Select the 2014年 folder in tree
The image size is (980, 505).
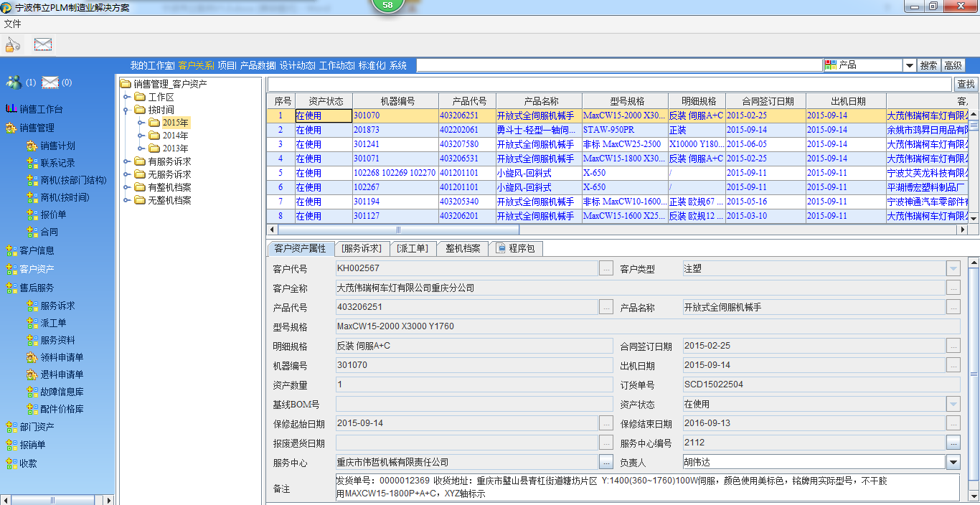tap(175, 136)
